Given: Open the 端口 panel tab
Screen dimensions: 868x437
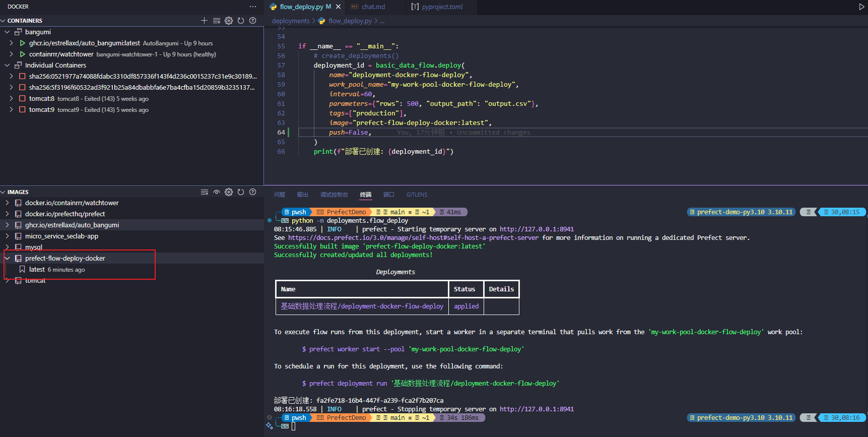Looking at the screenshot, I should point(389,195).
